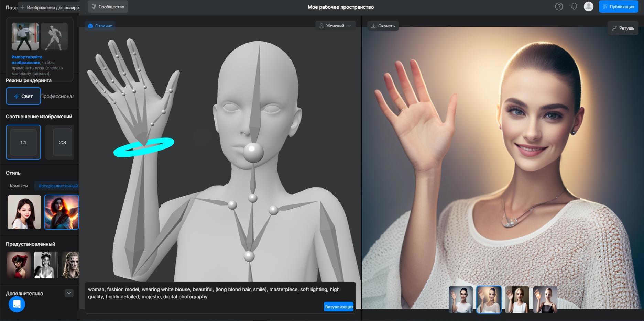
Task: Open the chat support bubble icon
Action: 17,304
